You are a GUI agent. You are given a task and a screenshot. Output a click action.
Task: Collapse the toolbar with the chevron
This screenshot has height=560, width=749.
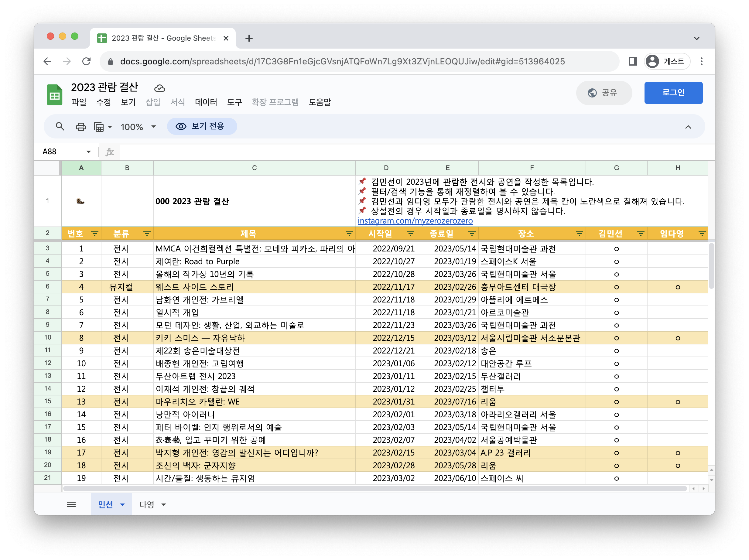point(688,127)
